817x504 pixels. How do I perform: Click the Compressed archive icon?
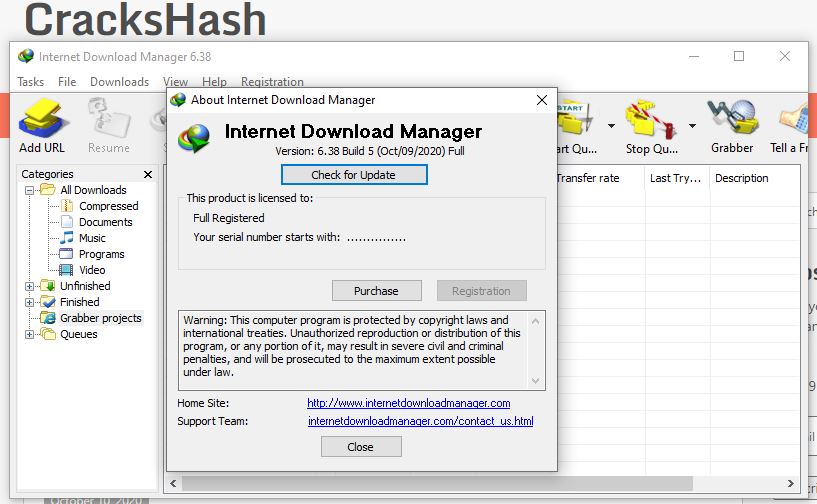67,206
